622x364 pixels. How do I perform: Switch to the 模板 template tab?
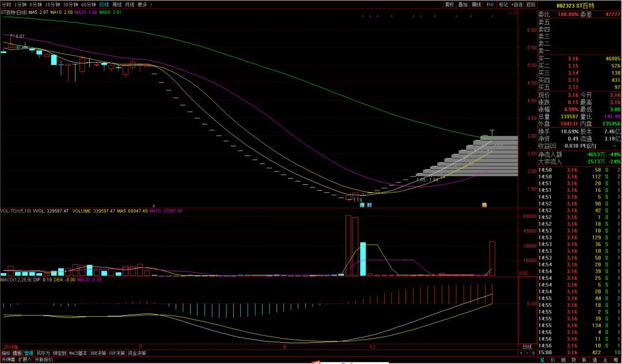click(17, 353)
